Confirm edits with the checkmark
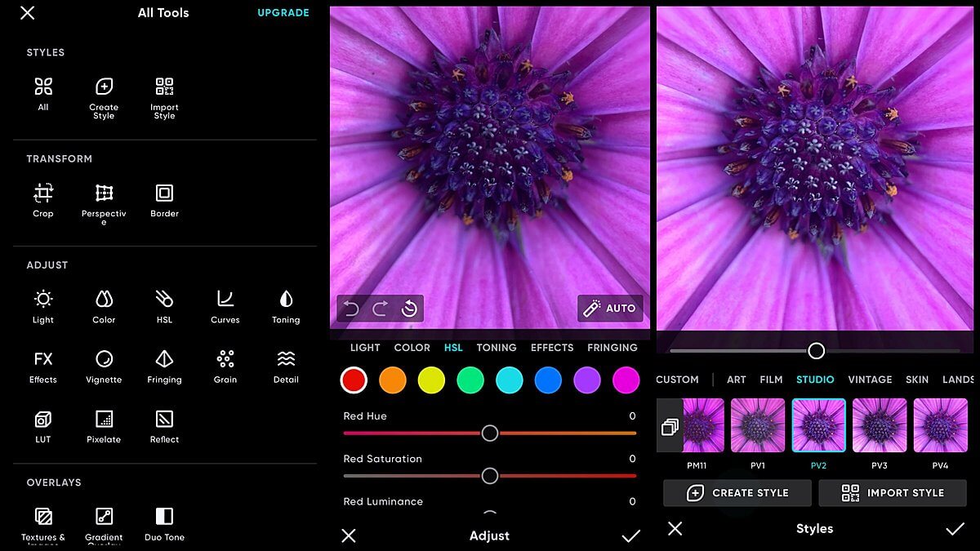 630,535
